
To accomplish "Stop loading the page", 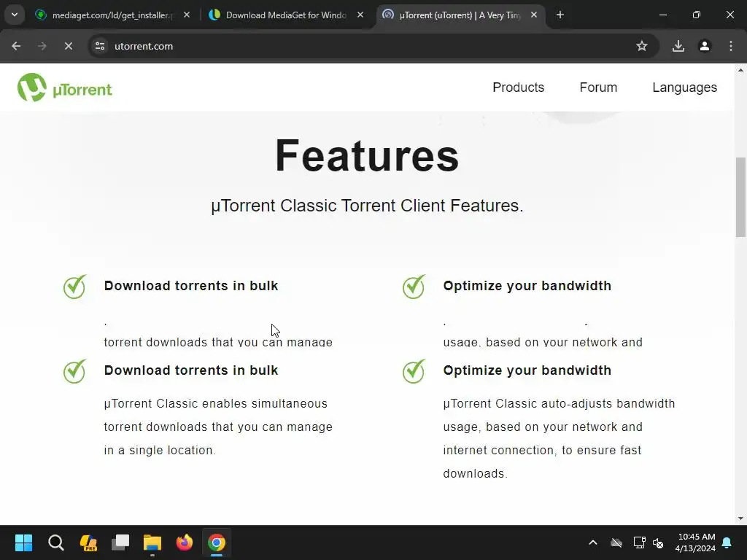I will point(68,46).
